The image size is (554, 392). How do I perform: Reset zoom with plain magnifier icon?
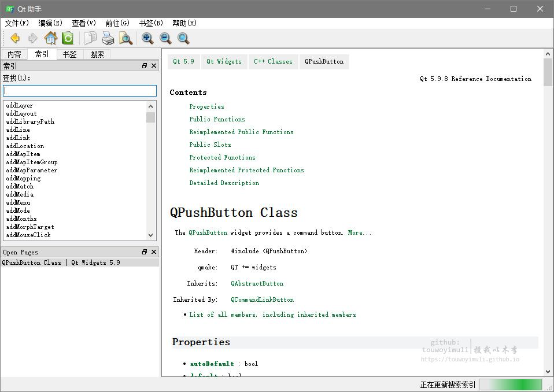click(x=183, y=38)
